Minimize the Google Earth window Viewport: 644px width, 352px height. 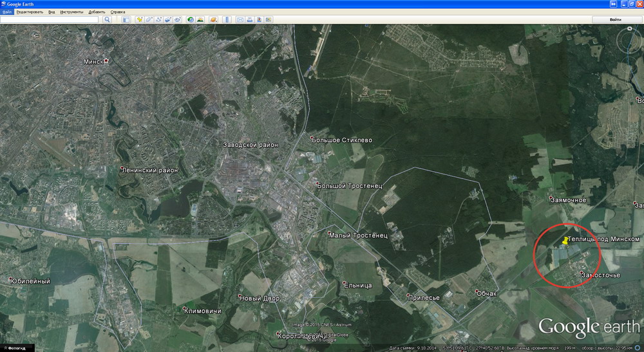624,4
